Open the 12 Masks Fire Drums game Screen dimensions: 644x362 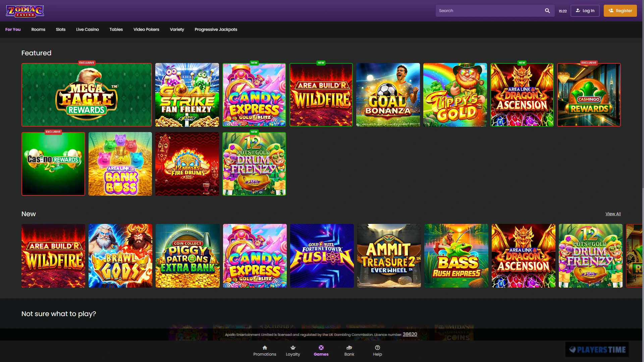(187, 164)
